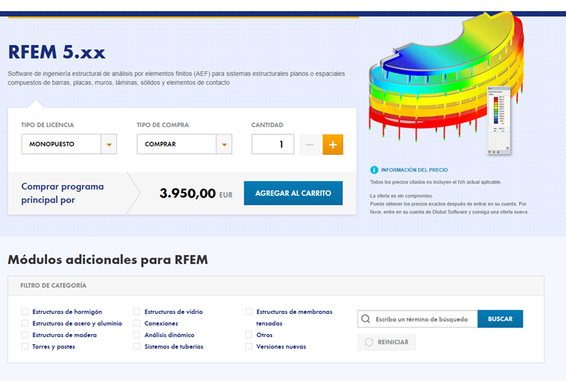The width and height of the screenshot is (566, 392).
Task: Enable Otros filter checkbox
Action: point(248,335)
